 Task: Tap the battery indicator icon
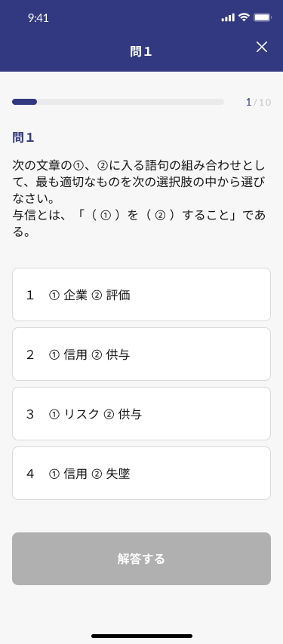pyautogui.click(x=262, y=17)
